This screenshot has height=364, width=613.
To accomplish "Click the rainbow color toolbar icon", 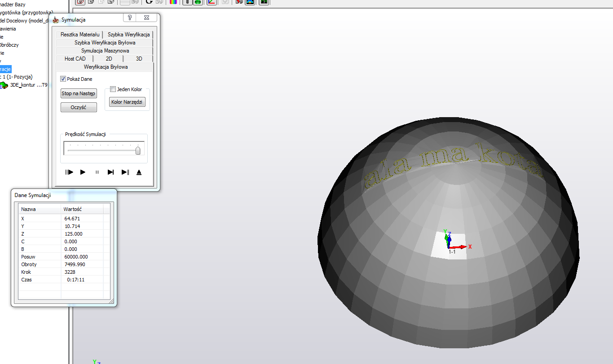I will tap(173, 2).
